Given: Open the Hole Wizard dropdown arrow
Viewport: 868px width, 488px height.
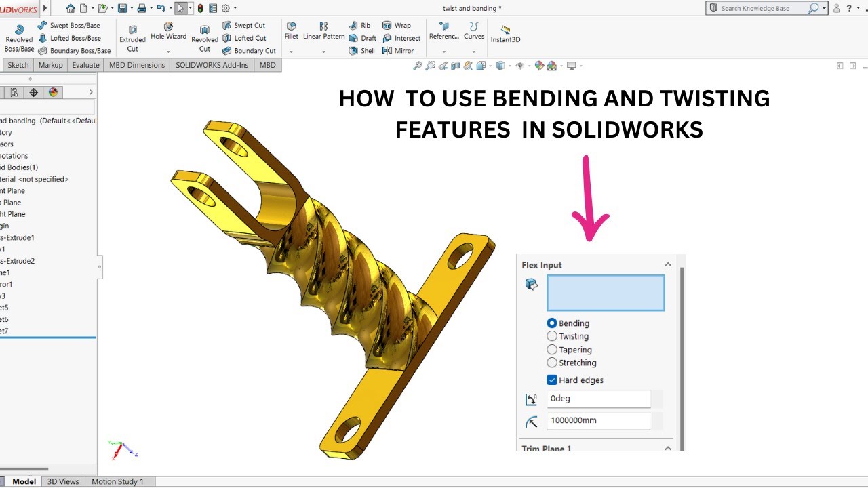Looking at the screenshot, I should point(168,52).
